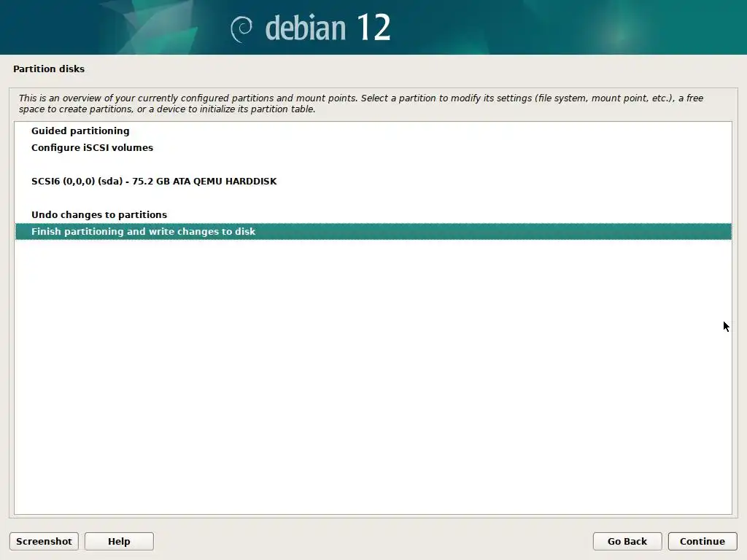The image size is (747, 560).
Task: Select the SCSI6 sda 75.2 GB QEMU HARDDISK row
Action: tap(373, 182)
